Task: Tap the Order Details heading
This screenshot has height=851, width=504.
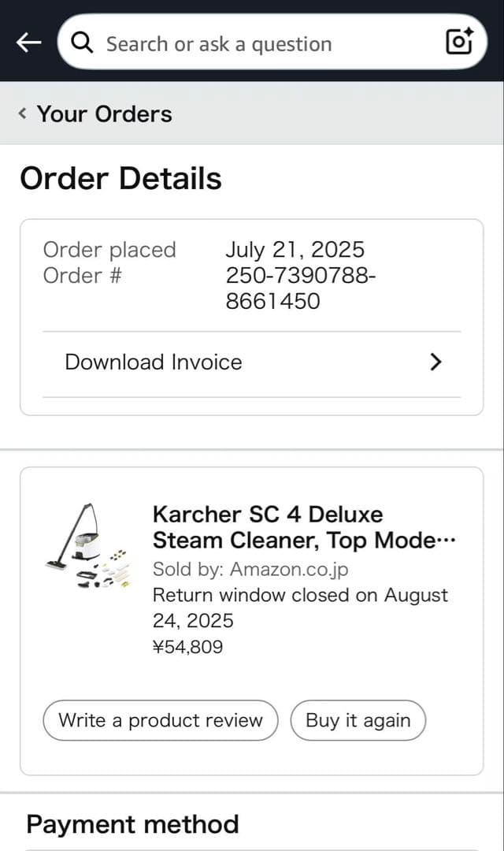Action: point(120,178)
